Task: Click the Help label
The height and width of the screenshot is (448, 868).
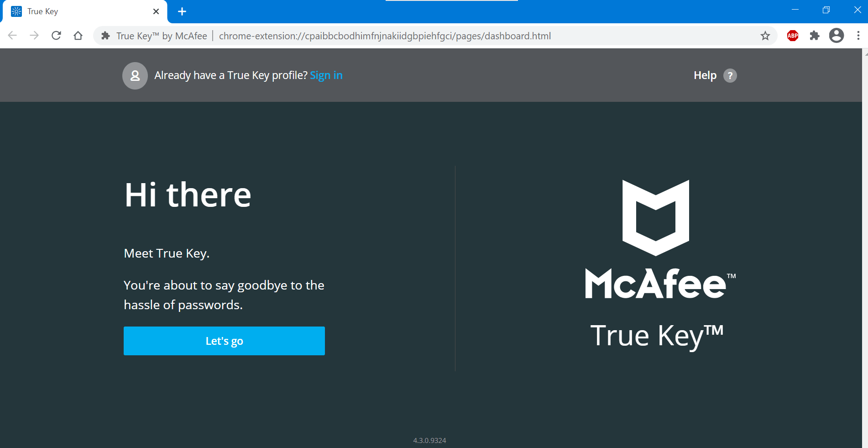Action: click(705, 75)
